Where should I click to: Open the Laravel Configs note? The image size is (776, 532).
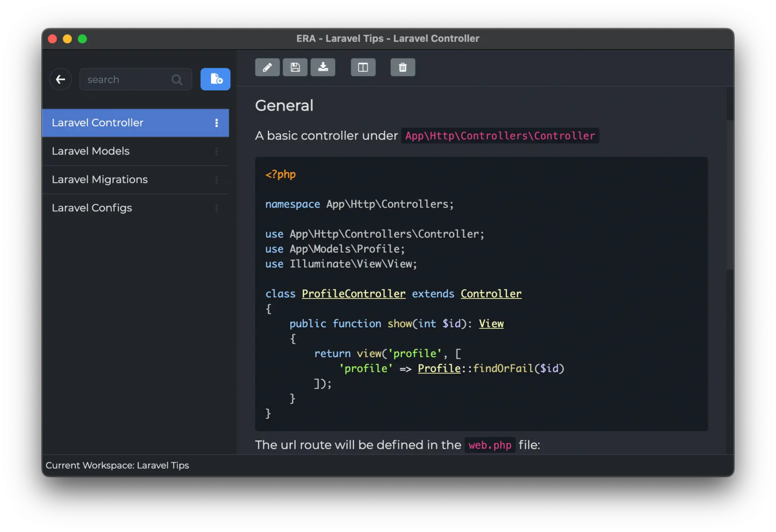coord(136,208)
